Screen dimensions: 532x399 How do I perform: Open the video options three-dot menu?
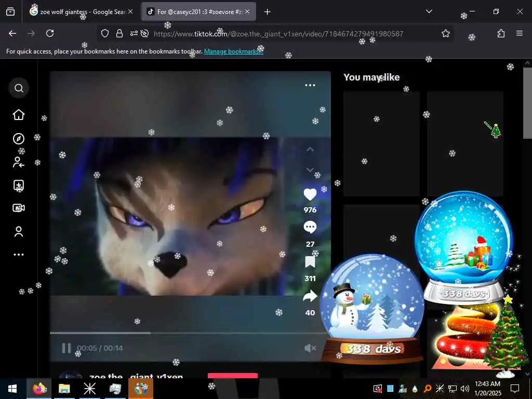310,85
